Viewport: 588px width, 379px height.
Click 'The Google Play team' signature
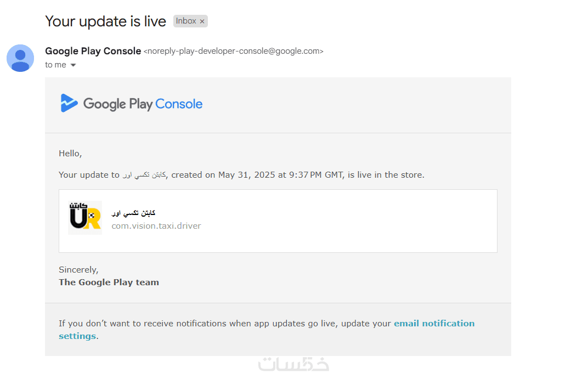click(109, 282)
